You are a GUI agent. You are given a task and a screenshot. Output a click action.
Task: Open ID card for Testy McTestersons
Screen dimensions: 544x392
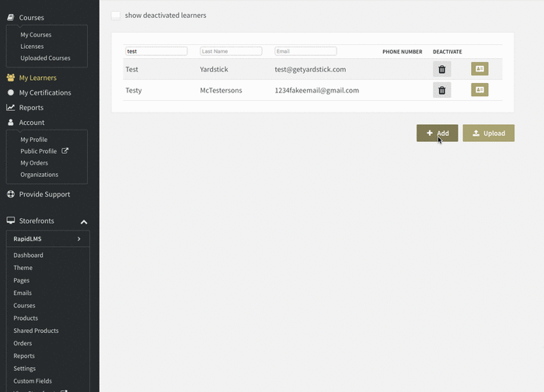[x=479, y=90]
